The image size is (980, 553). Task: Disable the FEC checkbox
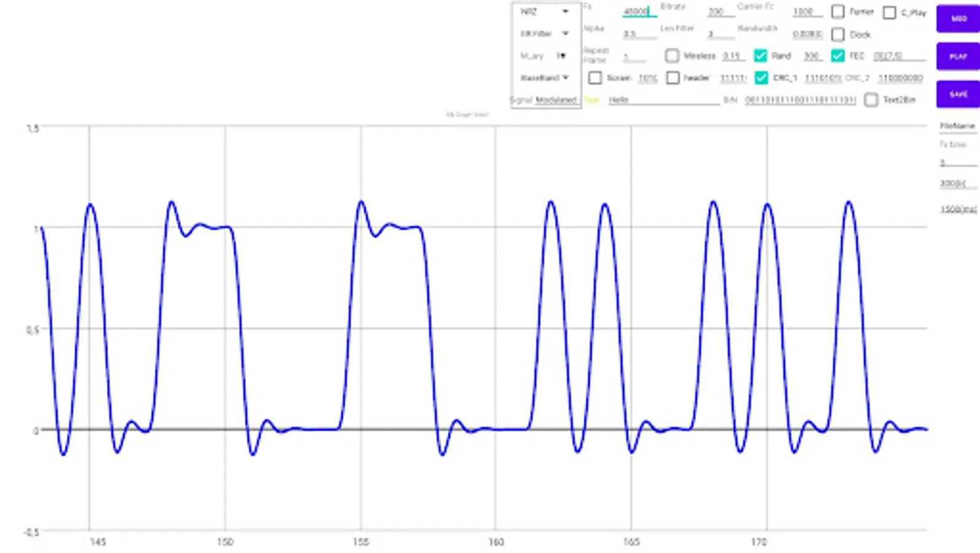point(837,56)
